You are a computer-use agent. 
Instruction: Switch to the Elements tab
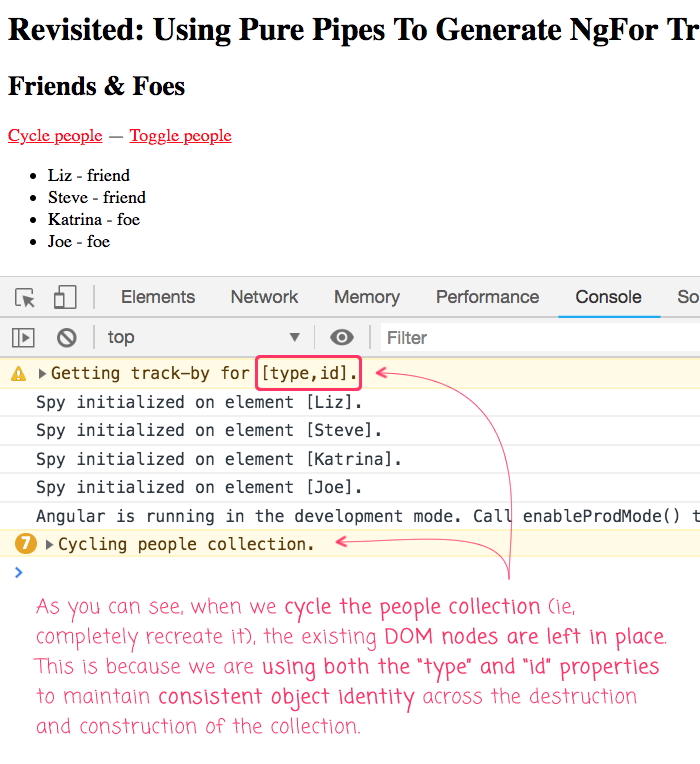click(x=158, y=297)
